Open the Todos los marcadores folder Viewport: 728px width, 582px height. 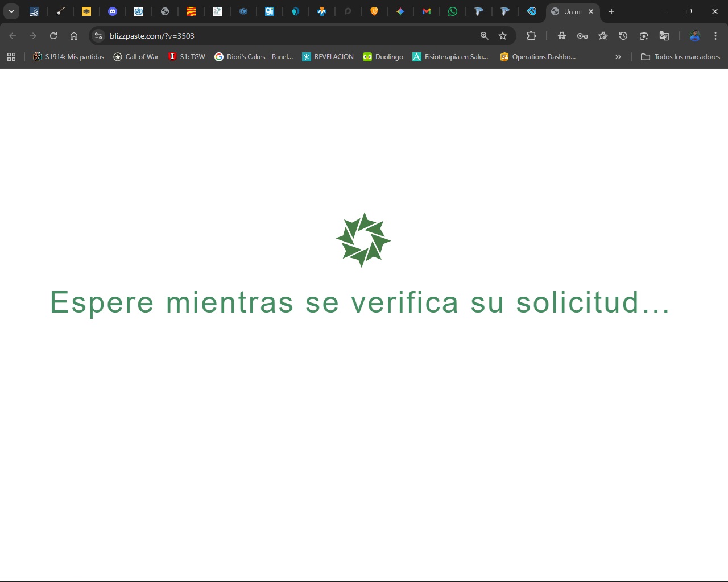click(x=680, y=57)
